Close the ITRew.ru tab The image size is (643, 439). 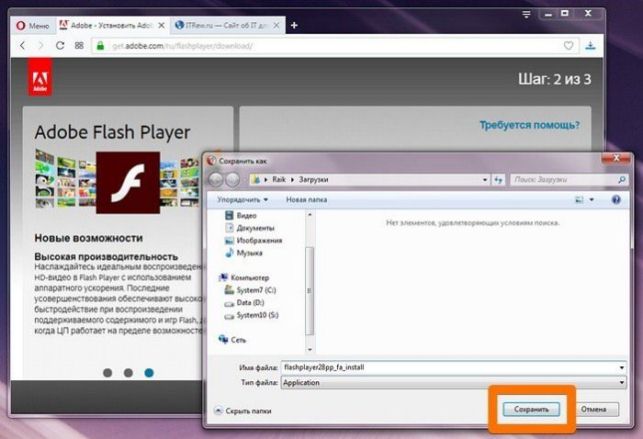tap(277, 25)
